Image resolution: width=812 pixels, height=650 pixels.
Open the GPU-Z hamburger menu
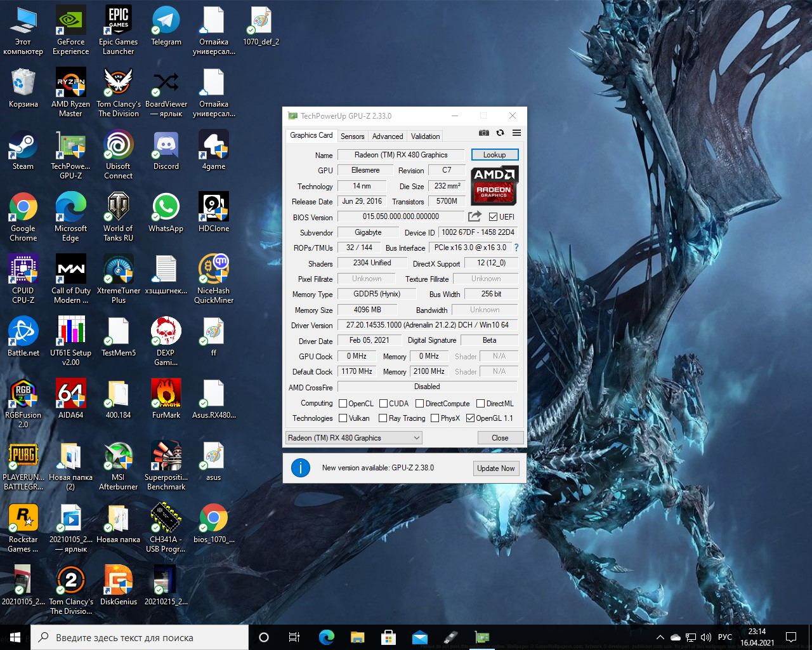pyautogui.click(x=516, y=133)
